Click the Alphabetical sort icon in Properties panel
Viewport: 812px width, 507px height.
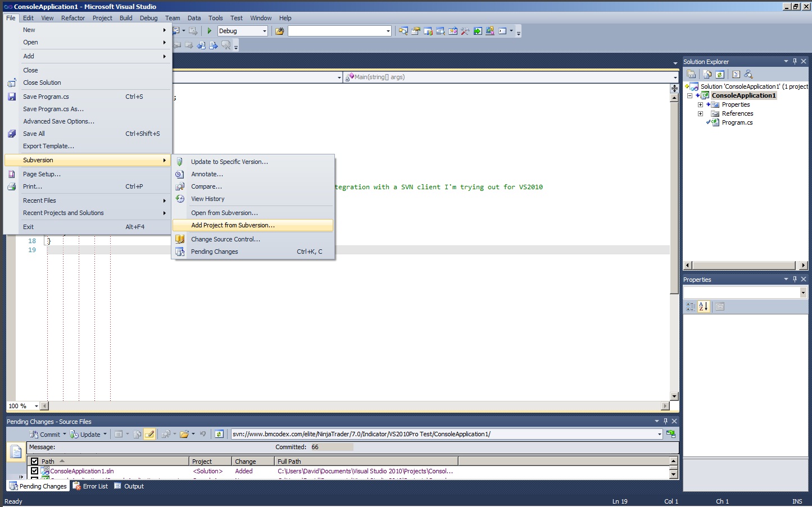(704, 307)
